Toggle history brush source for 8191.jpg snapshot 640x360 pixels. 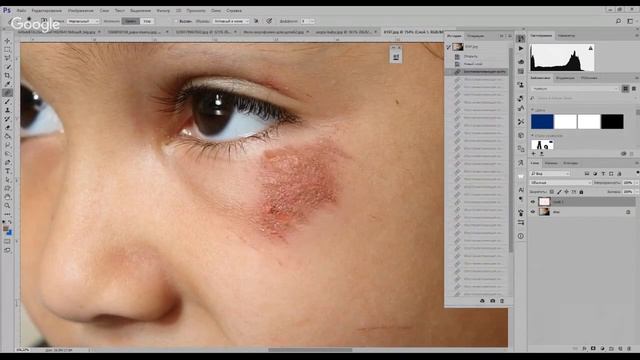click(449, 47)
